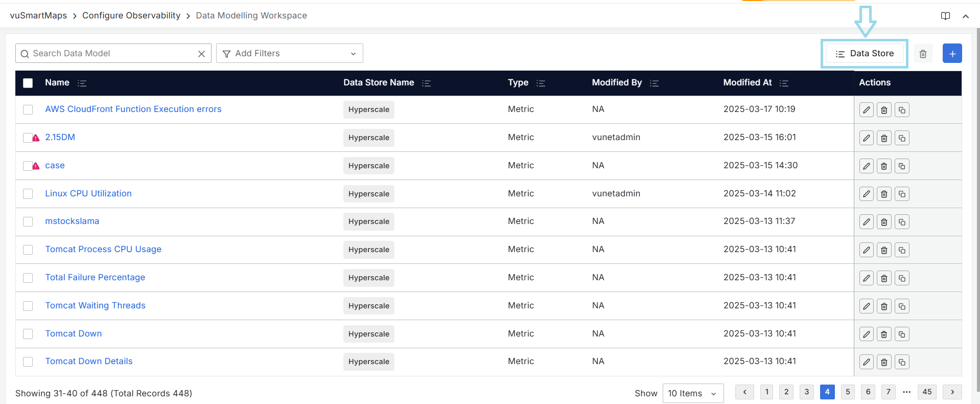The image size is (980, 404).
Task: Click in the Search Data Model input field
Action: [x=107, y=54]
